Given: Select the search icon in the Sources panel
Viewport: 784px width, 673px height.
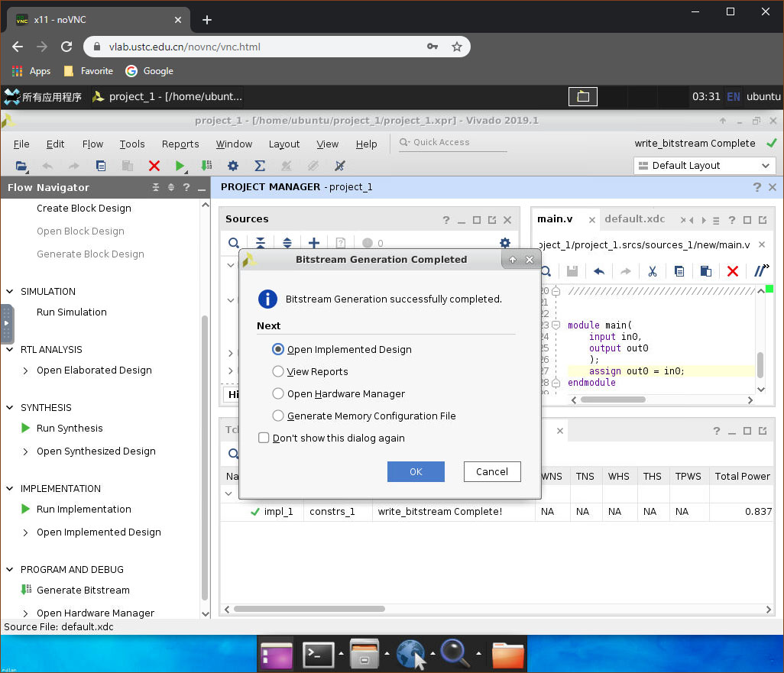Looking at the screenshot, I should [x=233, y=243].
